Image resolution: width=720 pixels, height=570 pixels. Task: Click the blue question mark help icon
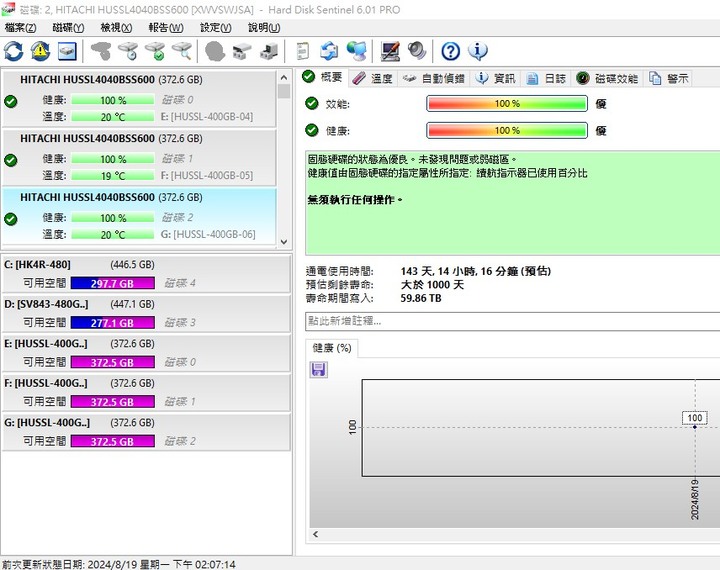(450, 51)
